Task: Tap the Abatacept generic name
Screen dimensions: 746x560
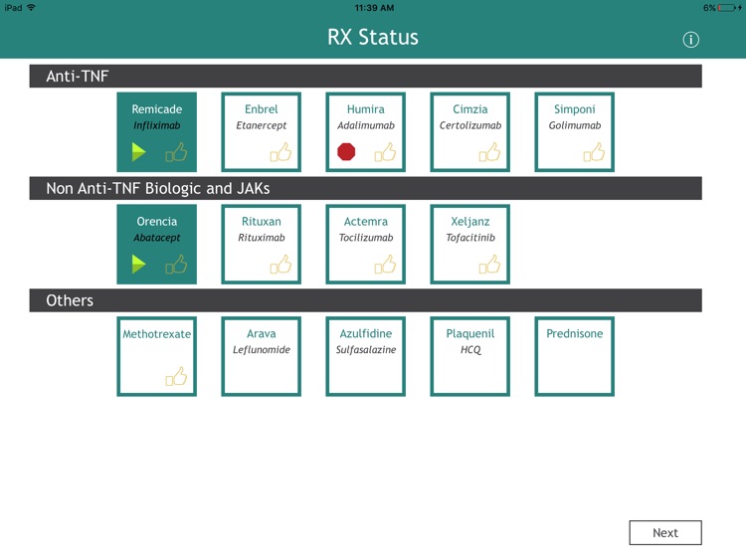Action: click(x=156, y=238)
